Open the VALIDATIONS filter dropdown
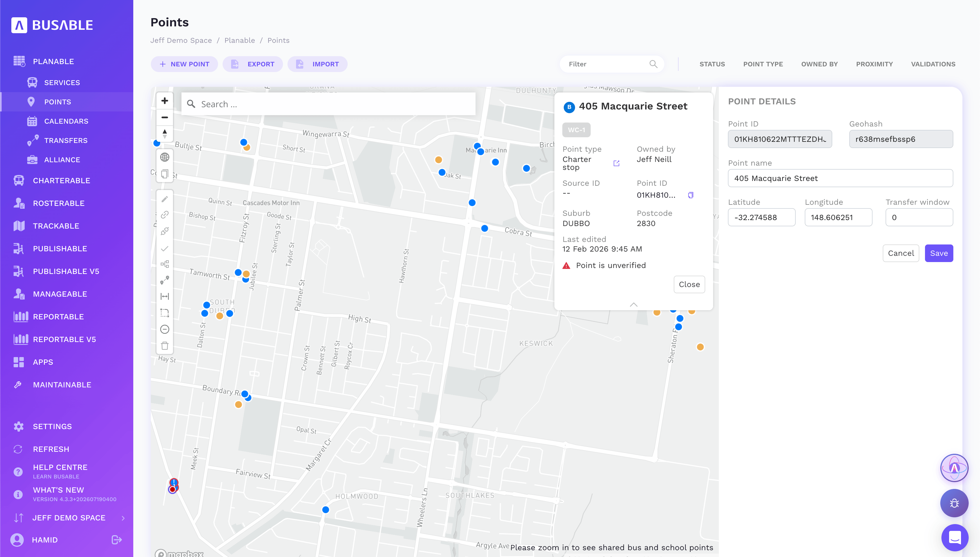Image resolution: width=980 pixels, height=557 pixels. [933, 64]
